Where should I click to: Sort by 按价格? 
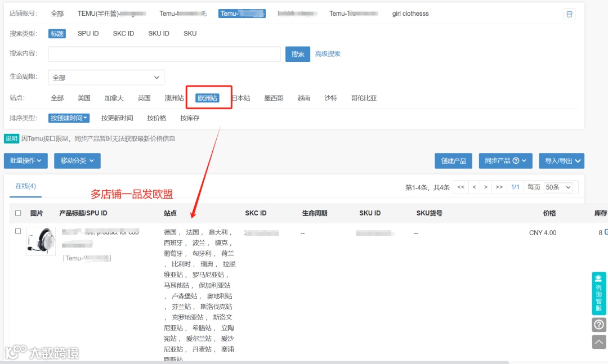157,118
